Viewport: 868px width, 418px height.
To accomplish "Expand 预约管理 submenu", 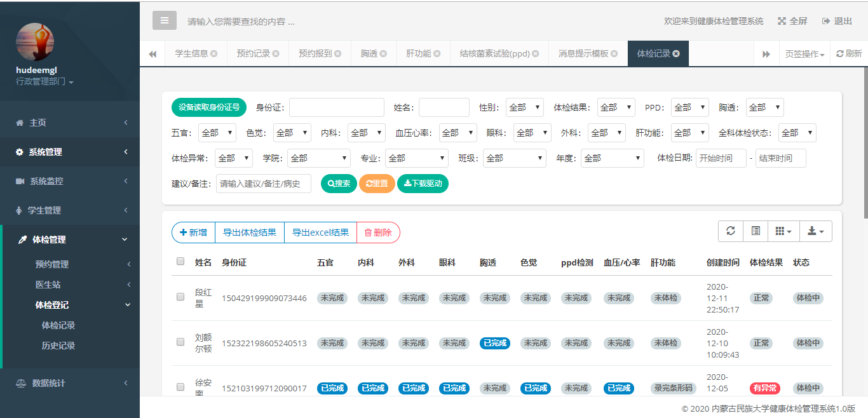I will point(71,264).
